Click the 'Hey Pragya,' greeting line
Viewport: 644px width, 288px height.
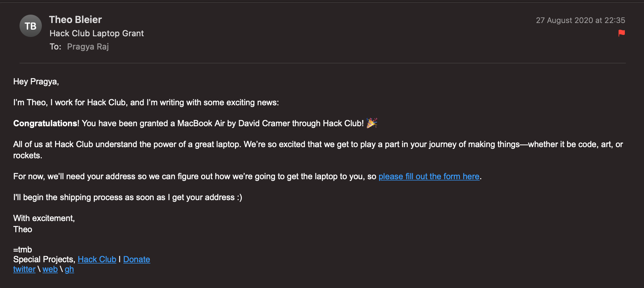tap(36, 82)
